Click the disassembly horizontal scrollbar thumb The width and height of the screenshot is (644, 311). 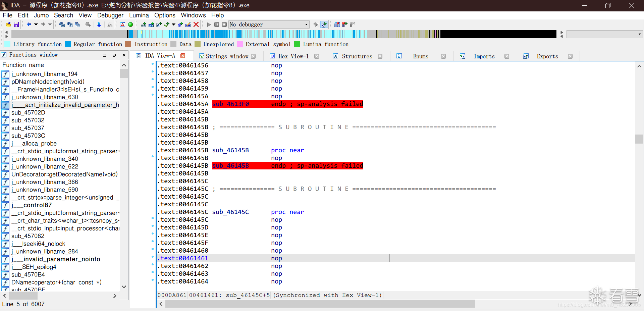coord(320,304)
